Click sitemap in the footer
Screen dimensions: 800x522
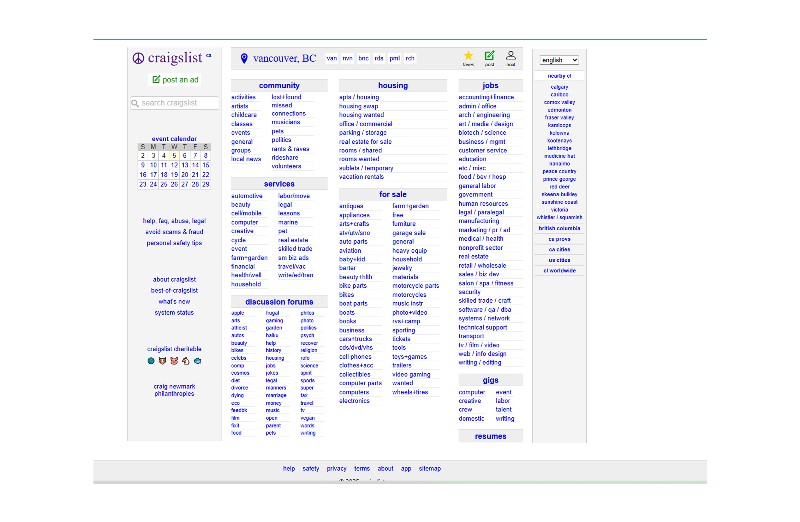tap(430, 468)
